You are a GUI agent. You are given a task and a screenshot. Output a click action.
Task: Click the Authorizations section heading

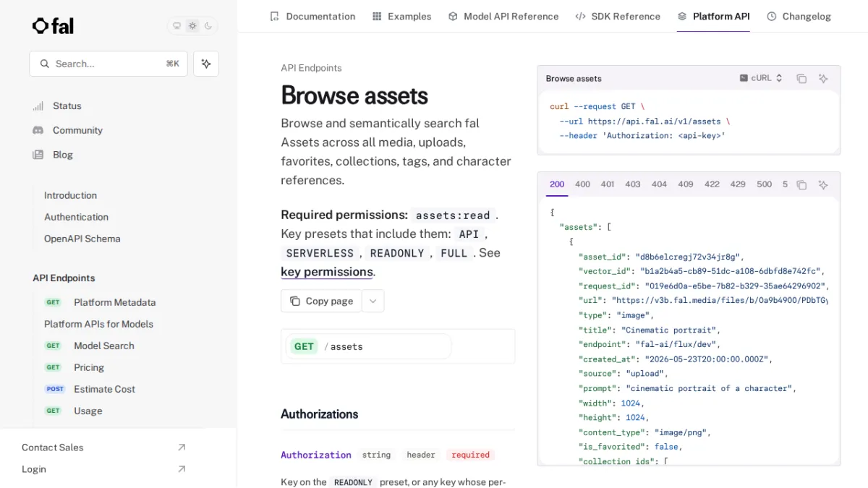point(320,414)
